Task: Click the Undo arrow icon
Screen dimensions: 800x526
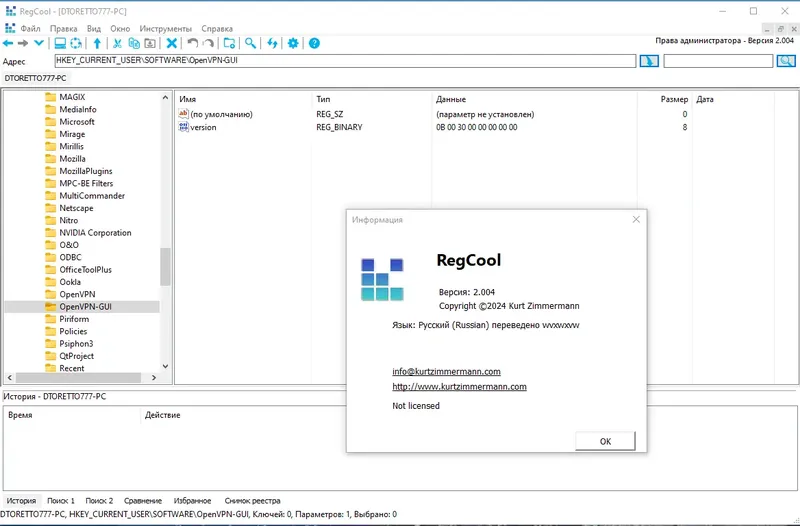Action: tap(192, 43)
